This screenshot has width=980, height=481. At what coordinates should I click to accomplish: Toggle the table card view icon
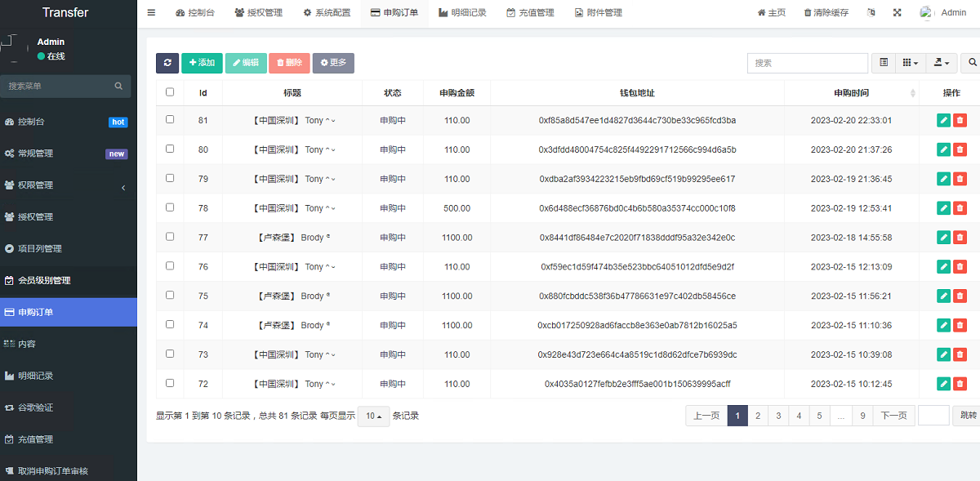point(884,63)
